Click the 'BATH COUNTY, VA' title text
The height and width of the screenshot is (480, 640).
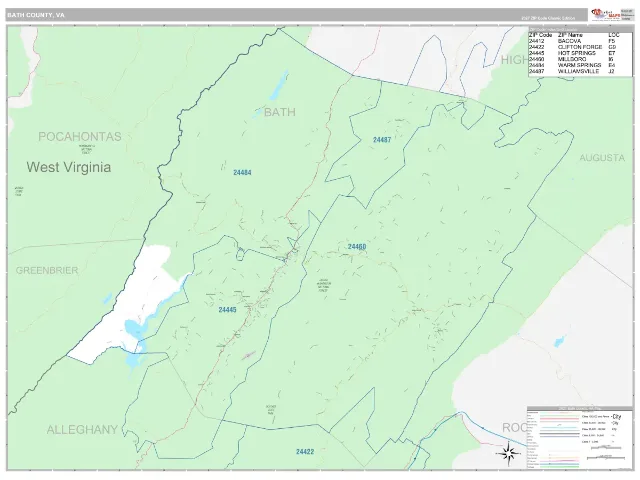click(x=36, y=15)
